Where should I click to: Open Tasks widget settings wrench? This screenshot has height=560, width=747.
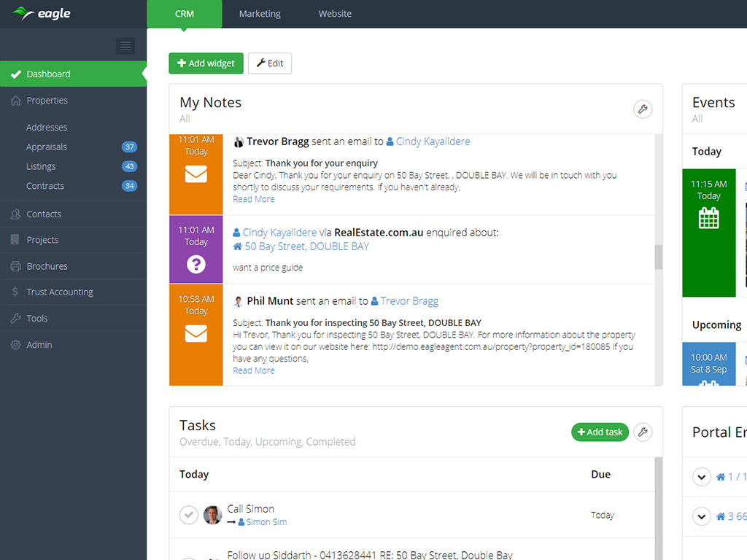642,432
